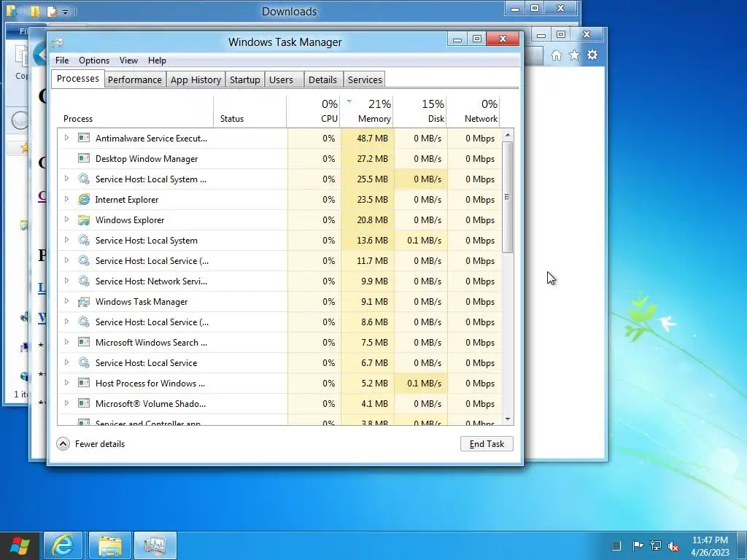
Task: Sort by the Process column header
Action: point(135,111)
